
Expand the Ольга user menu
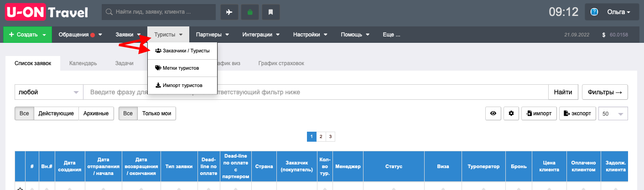pyautogui.click(x=612, y=12)
